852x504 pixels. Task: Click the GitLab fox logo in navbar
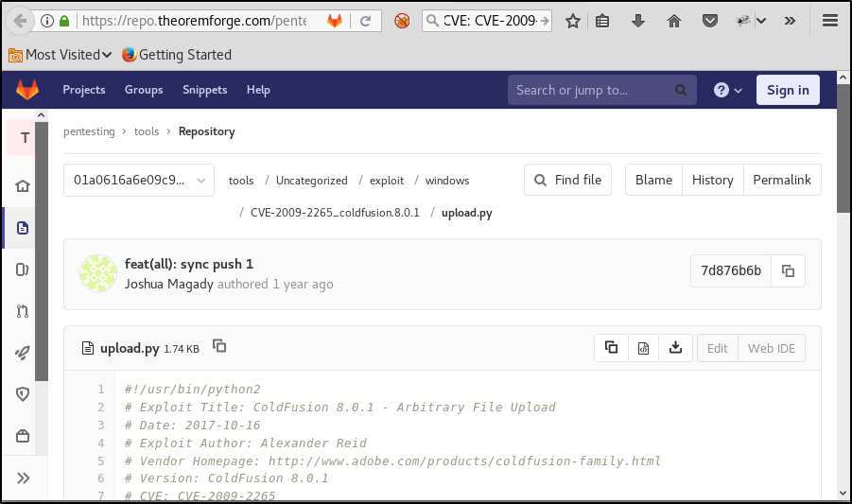point(27,90)
